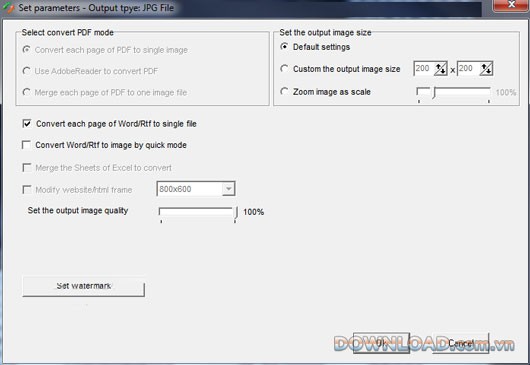Close the Set parameters dialog
Viewport: 530px width, 365px height.
point(511,5)
